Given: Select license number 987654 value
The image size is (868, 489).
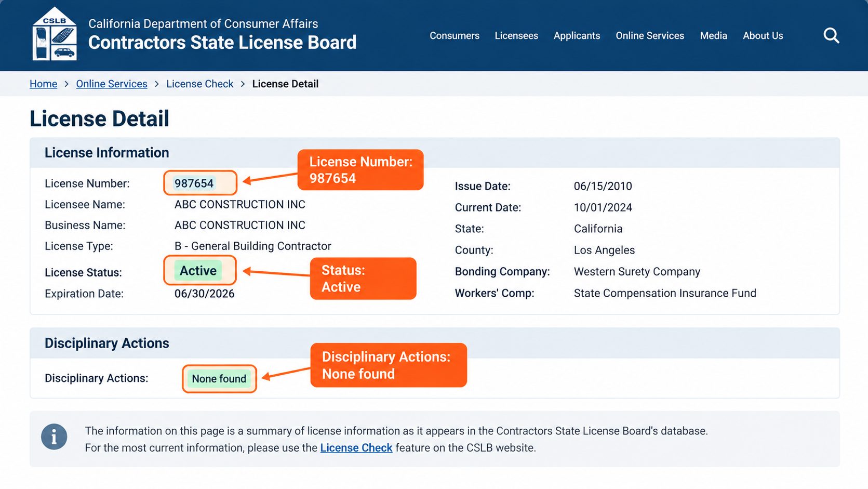Looking at the screenshot, I should [194, 183].
